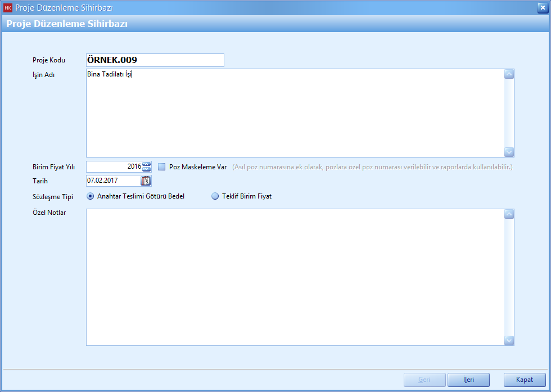Click the Tarih date input field
551x392 pixels.
click(112, 181)
